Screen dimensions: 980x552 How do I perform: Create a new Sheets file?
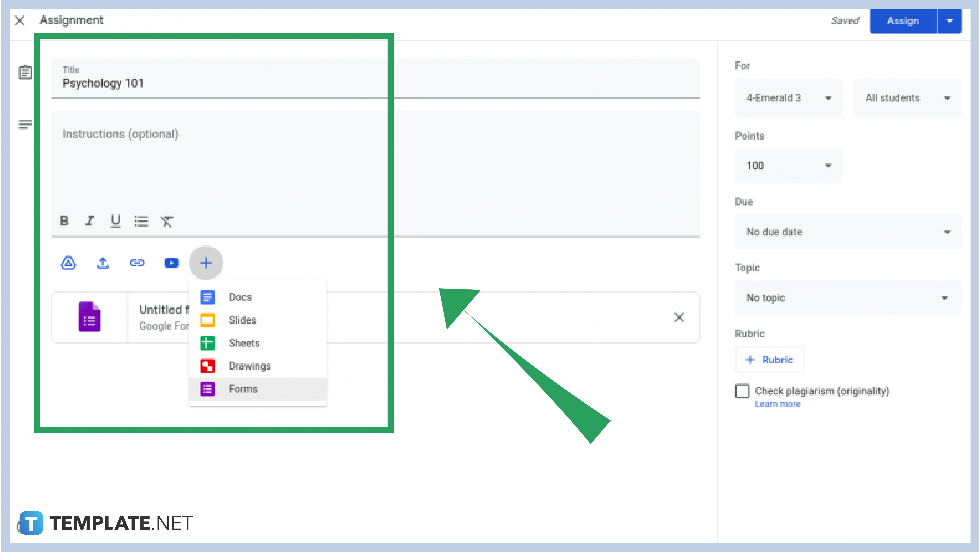(258, 343)
